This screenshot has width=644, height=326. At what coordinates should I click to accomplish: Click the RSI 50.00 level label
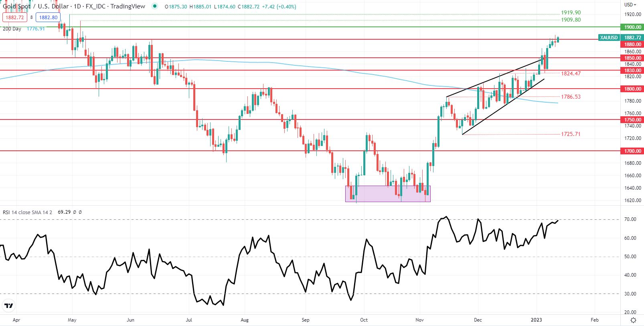(x=630, y=257)
